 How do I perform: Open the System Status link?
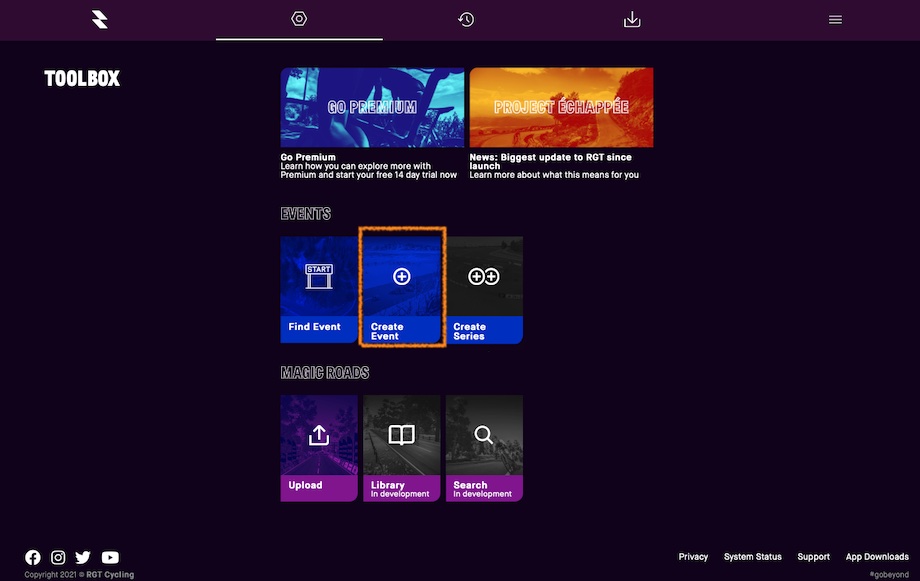(753, 557)
